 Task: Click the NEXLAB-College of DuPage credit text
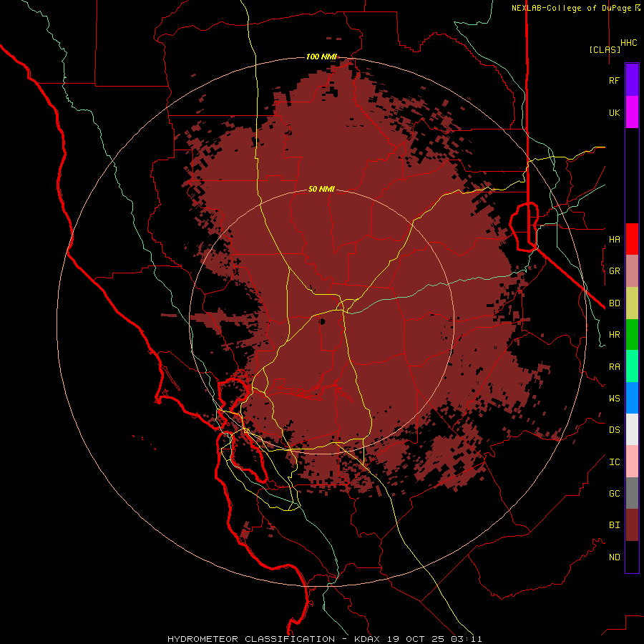point(571,8)
